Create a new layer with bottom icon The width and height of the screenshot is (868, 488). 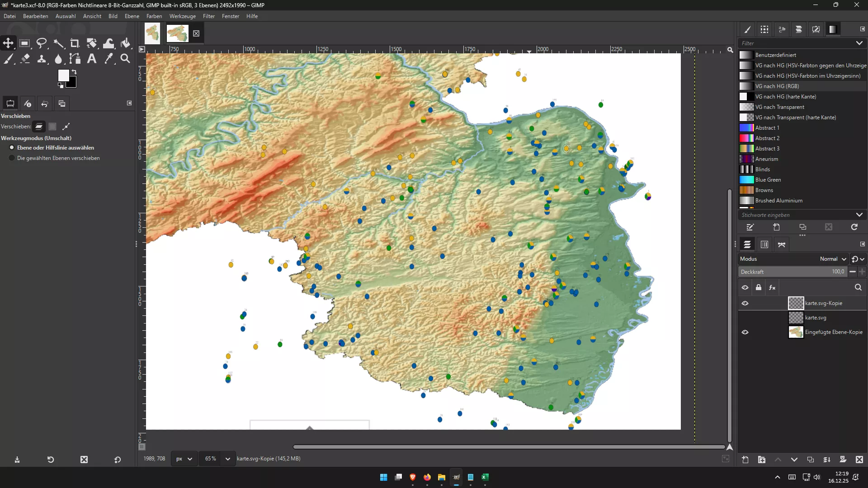click(745, 460)
